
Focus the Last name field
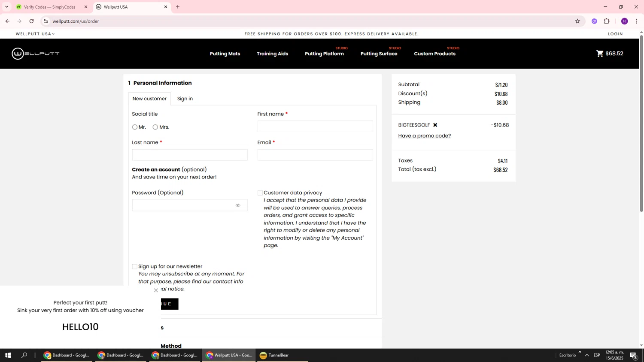click(x=190, y=155)
